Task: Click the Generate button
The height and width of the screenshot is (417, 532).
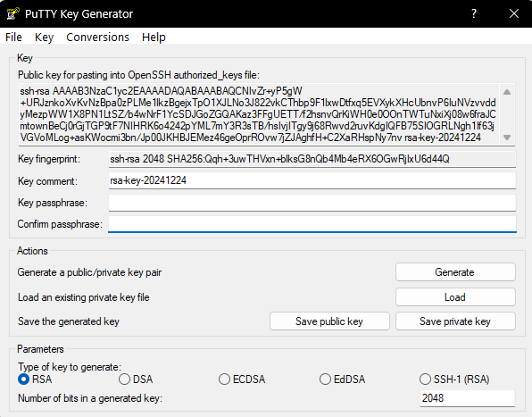Action: pos(455,272)
